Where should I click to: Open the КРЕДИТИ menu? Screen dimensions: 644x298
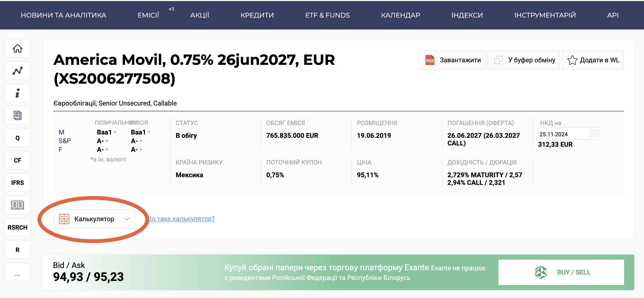(x=257, y=15)
